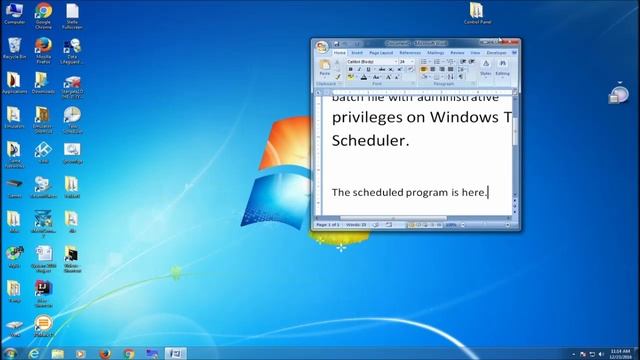Apply Strikethrough to selected text
This screenshot has width=640, height=360.
[x=382, y=69]
